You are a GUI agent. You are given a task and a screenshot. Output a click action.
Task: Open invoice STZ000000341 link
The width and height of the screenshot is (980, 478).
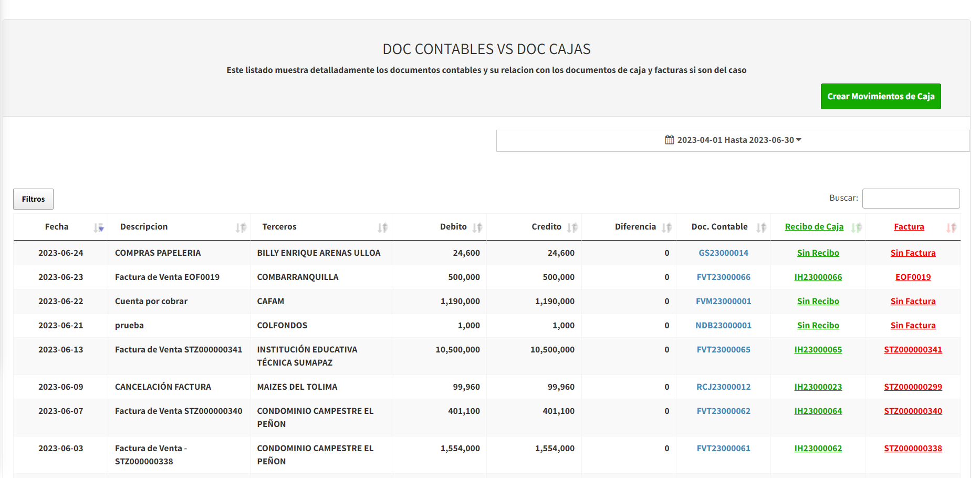tap(913, 350)
